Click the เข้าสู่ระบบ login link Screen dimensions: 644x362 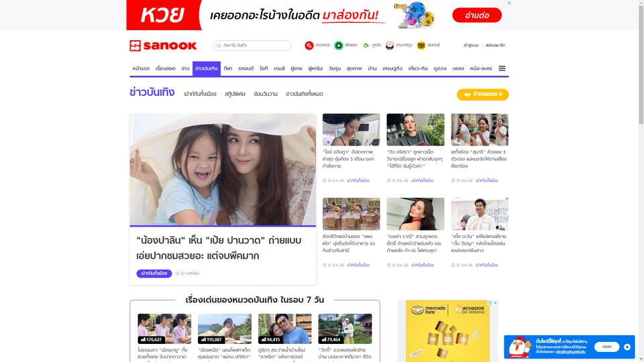click(x=471, y=46)
